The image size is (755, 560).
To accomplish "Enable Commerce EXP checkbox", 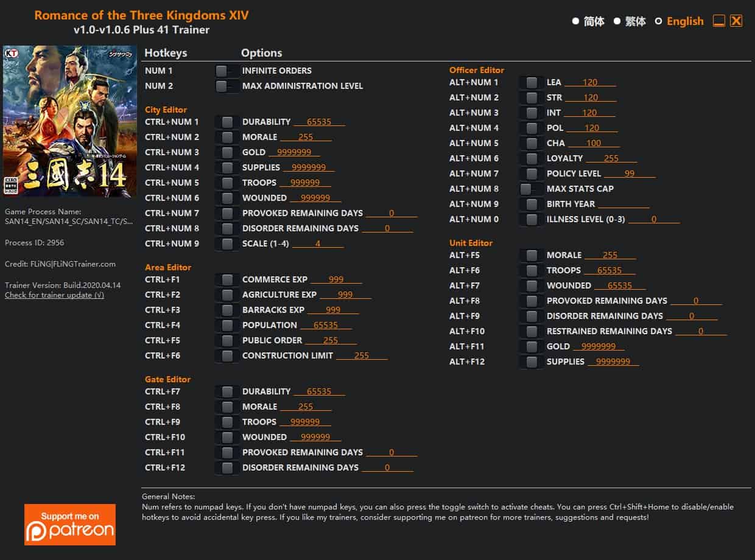I will pos(227,279).
